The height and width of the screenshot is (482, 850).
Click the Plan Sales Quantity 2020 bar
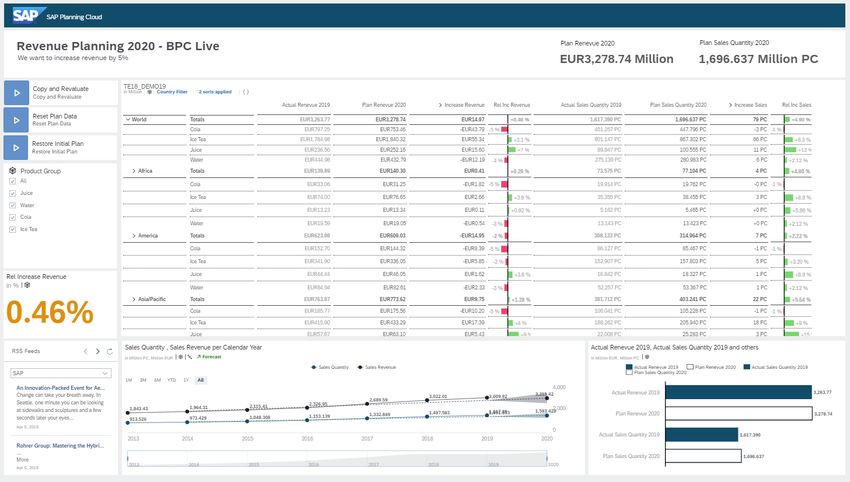pyautogui.click(x=703, y=456)
